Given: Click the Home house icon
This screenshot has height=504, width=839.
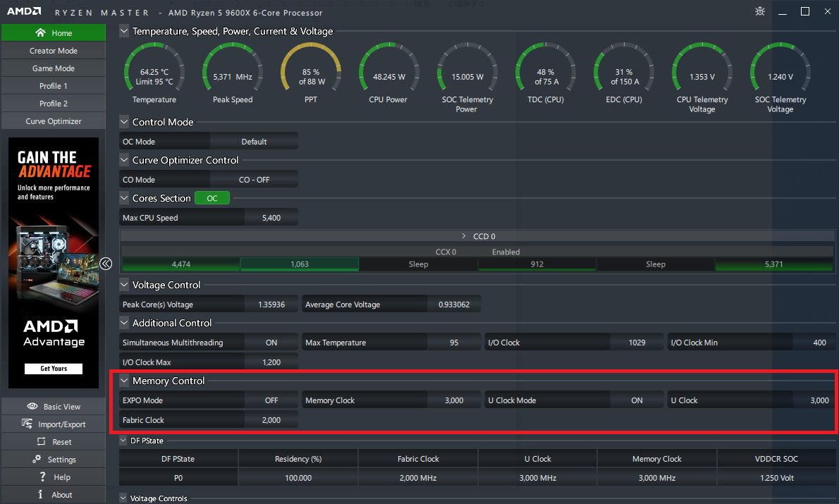Looking at the screenshot, I should [x=41, y=32].
